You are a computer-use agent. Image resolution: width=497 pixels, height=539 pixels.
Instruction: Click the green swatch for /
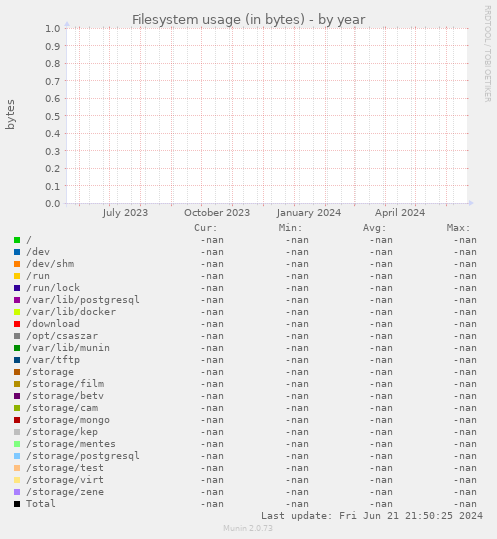click(17, 240)
